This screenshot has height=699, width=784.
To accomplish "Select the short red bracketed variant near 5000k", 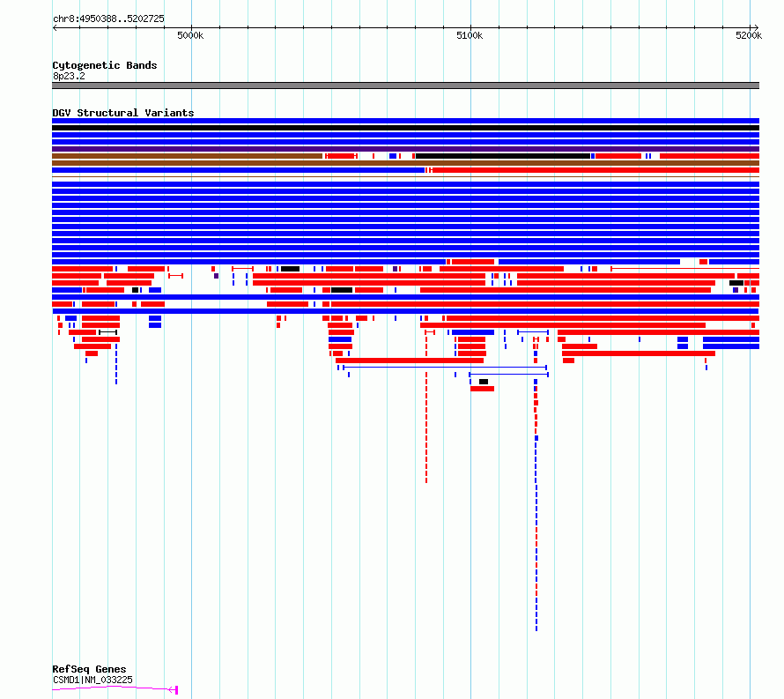I will [175, 276].
